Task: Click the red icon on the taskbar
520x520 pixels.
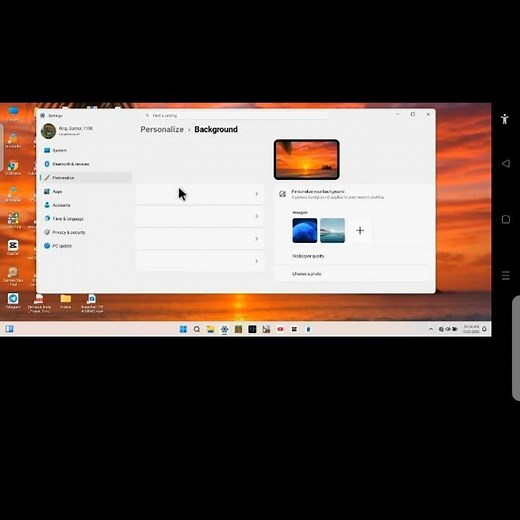Action: coord(280,329)
